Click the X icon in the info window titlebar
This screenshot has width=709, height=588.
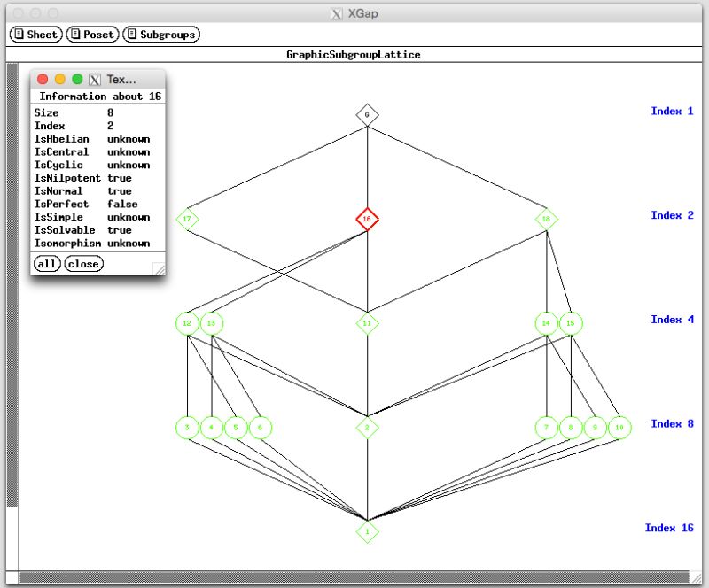point(94,79)
